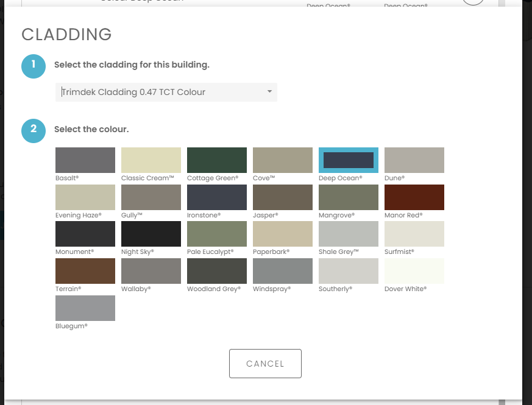Pick the Pale Eucalypt swatch

217,234
